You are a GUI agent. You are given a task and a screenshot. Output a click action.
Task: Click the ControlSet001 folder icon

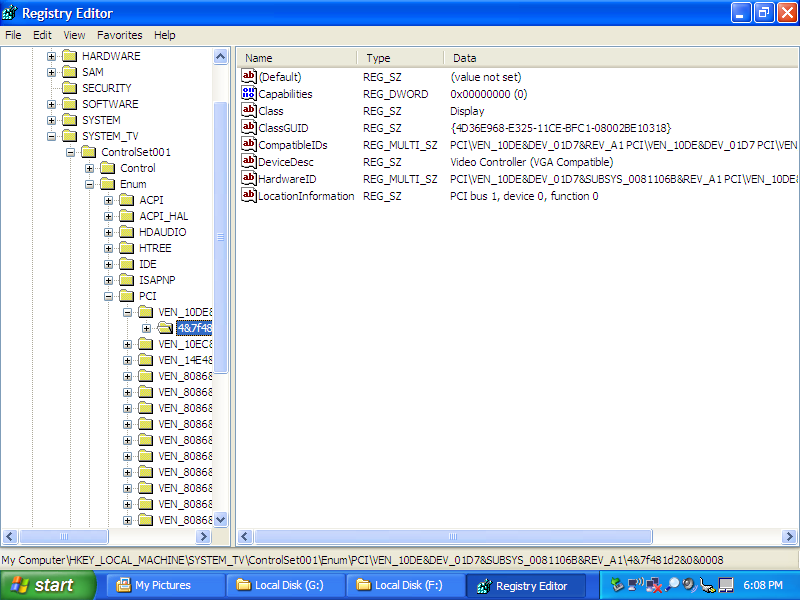pos(89,152)
